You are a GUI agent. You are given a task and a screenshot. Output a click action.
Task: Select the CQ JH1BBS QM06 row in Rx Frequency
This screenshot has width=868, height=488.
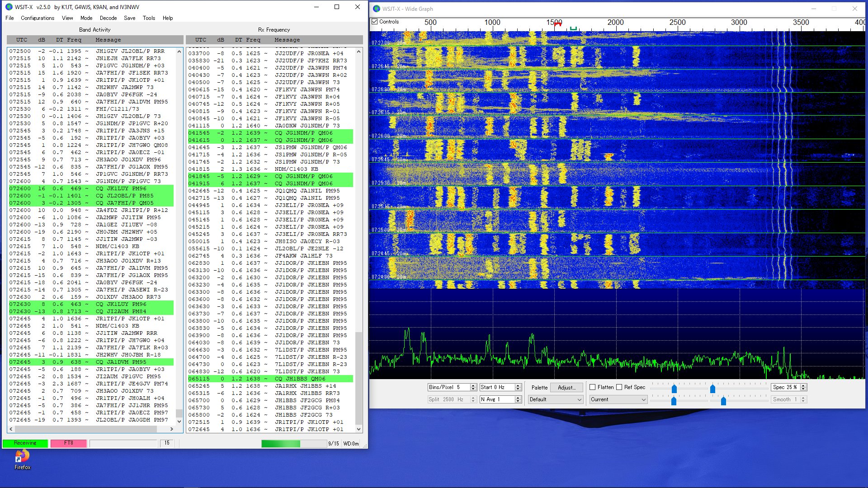pos(270,379)
